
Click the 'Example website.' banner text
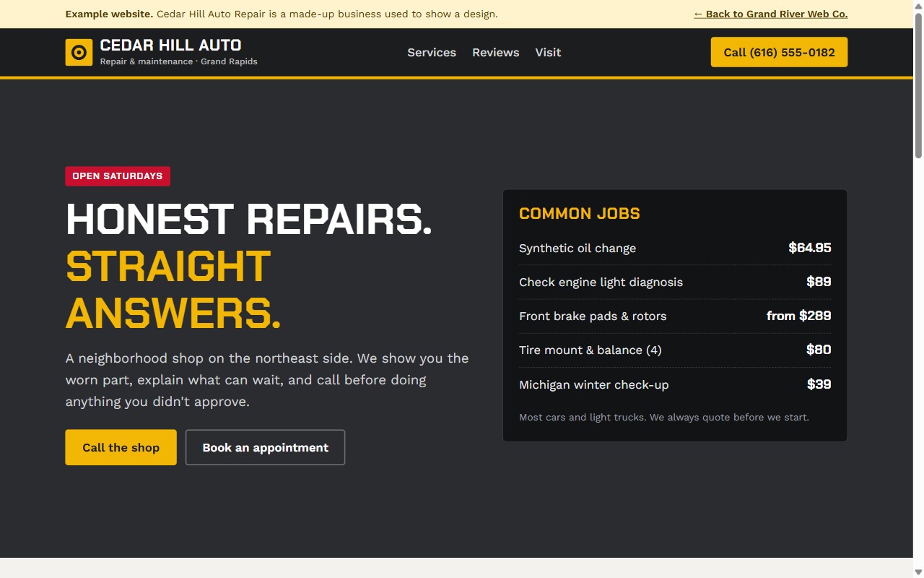pos(109,14)
